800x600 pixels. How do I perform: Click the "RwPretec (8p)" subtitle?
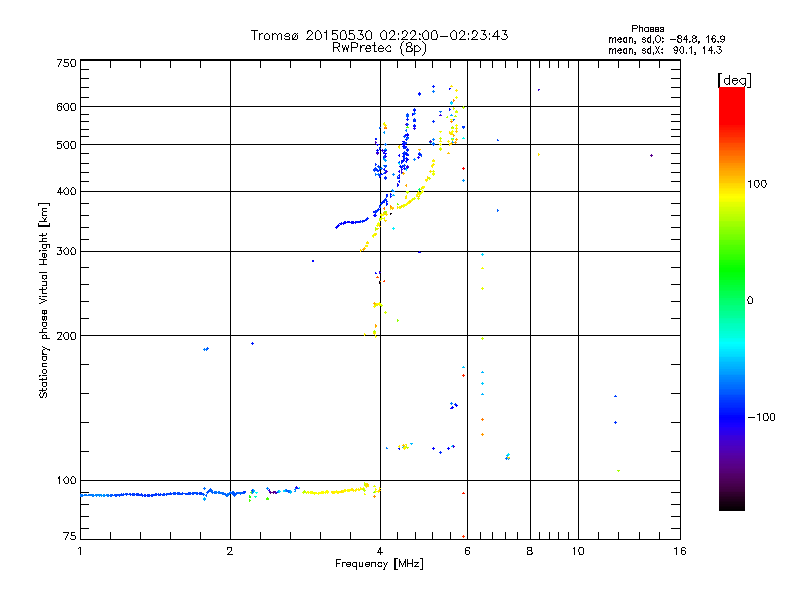coord(379,48)
